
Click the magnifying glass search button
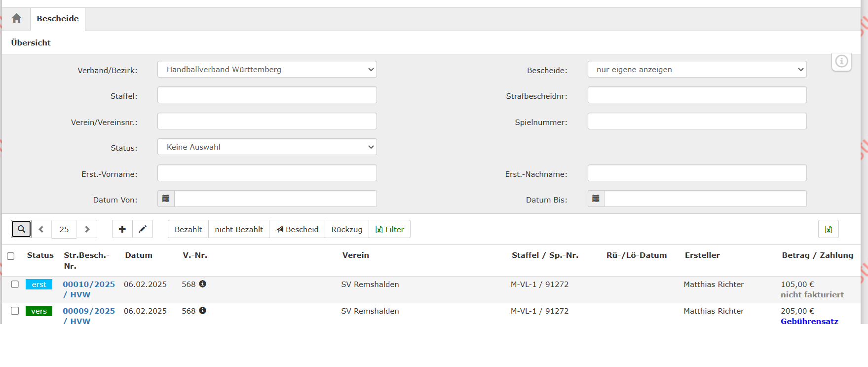(x=21, y=229)
